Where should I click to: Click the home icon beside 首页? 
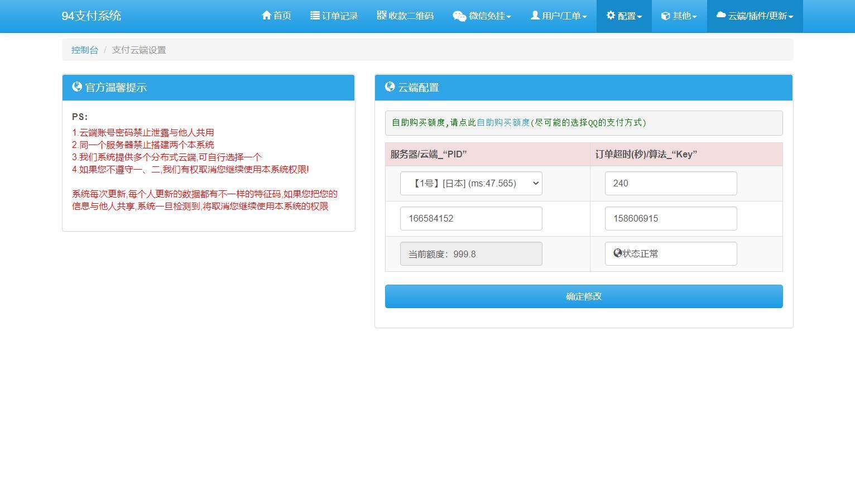(x=266, y=16)
